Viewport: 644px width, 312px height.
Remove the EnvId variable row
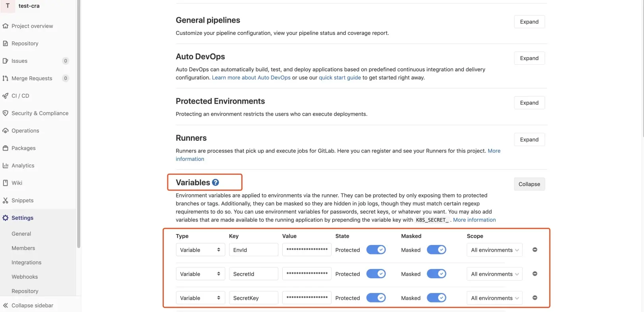(535, 250)
